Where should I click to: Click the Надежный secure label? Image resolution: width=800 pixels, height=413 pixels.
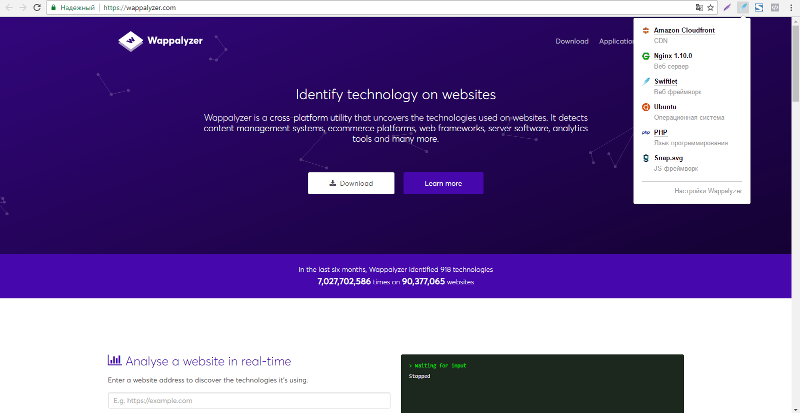77,8
